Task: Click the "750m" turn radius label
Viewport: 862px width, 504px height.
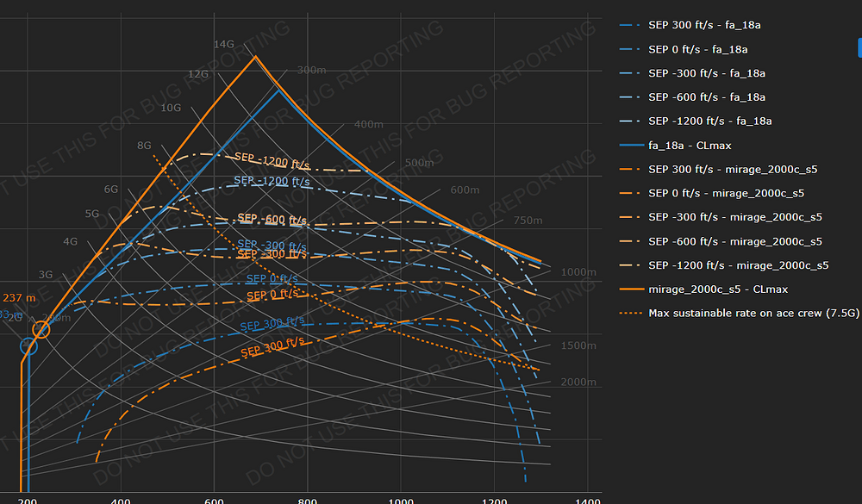Action: [x=528, y=221]
